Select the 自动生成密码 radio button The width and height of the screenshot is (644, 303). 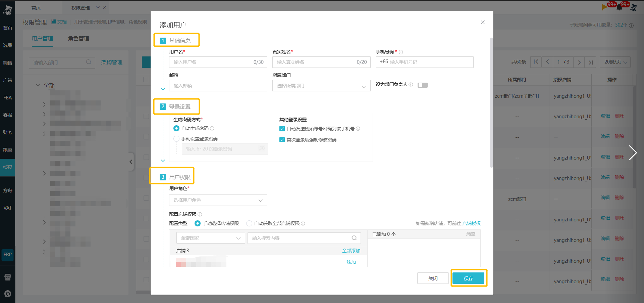(176, 128)
